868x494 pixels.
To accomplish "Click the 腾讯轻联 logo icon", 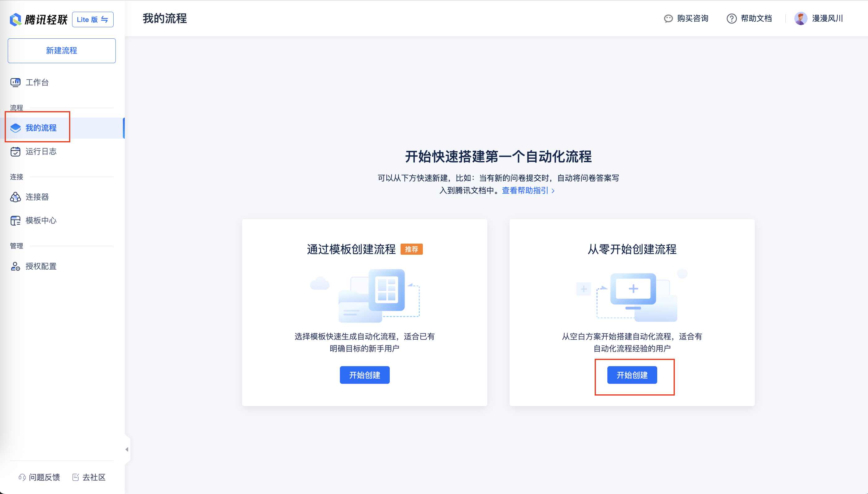I will click(15, 19).
